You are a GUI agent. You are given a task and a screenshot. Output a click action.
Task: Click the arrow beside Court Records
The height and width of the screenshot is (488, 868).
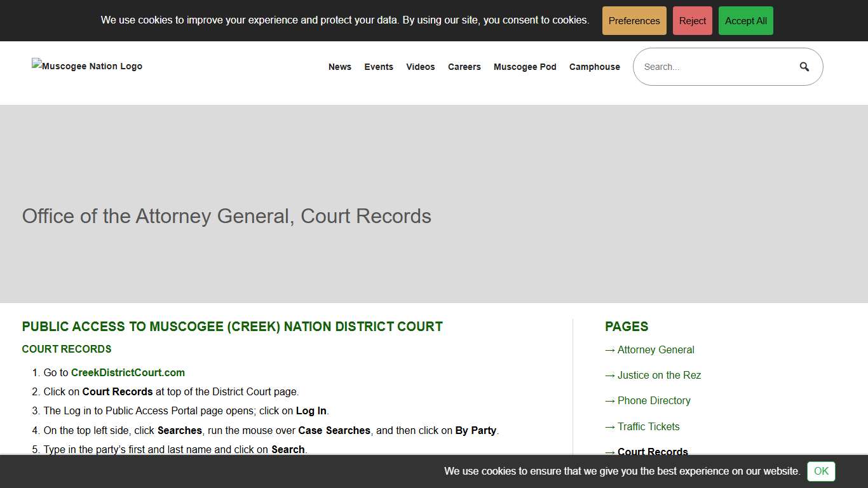coord(610,452)
